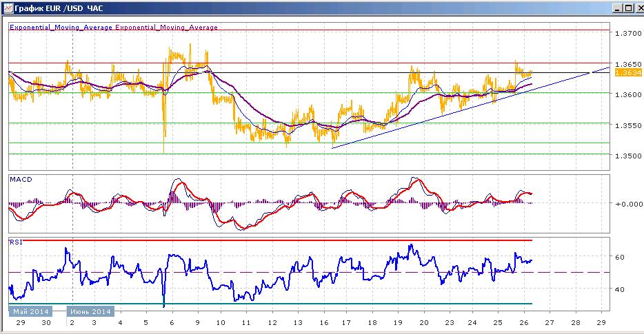
Task: Click date label 23 on time axis
Action: [450, 322]
